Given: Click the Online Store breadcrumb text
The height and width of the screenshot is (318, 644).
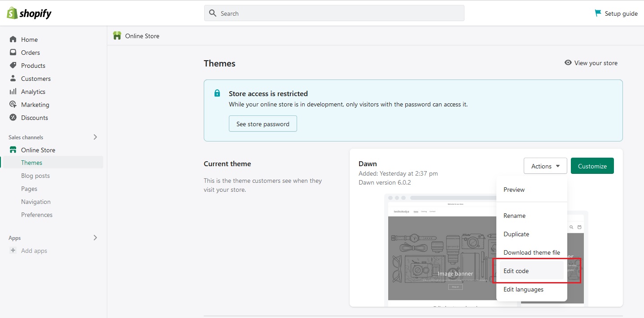Looking at the screenshot, I should click(x=142, y=36).
